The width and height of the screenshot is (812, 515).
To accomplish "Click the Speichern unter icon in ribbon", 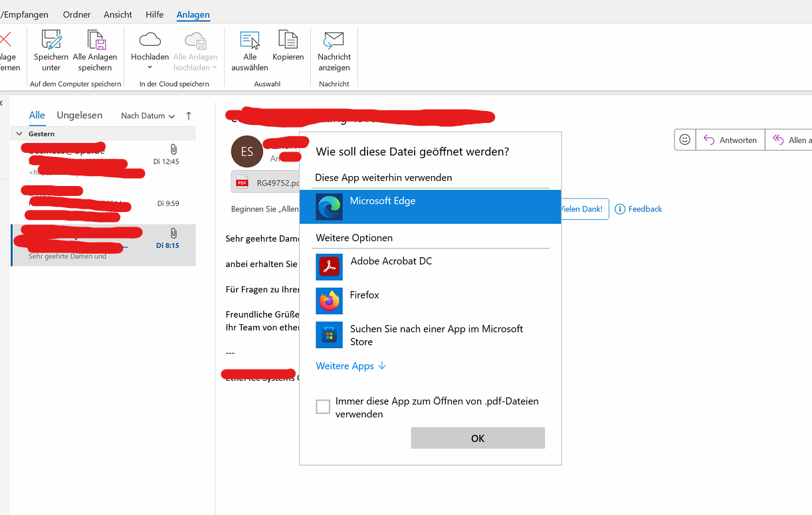I will click(x=51, y=51).
